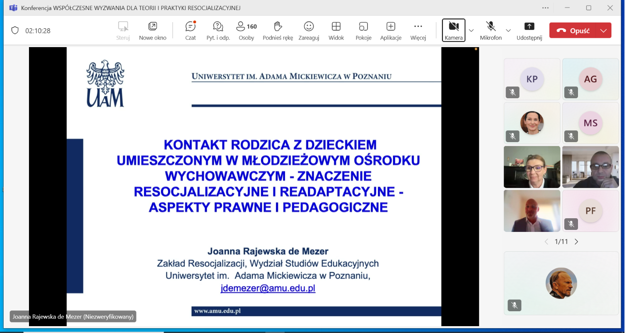Go to next participant page arrow

coord(576,242)
